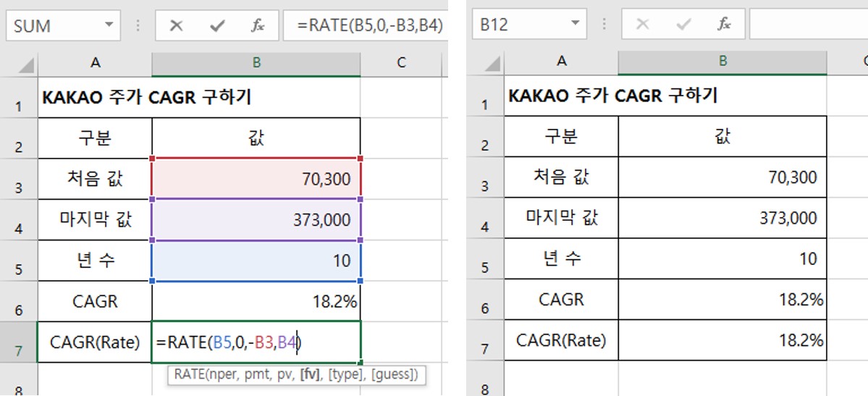This screenshot has height=396, width=868.
Task: Select cell with value 10 in left sheet
Action: (256, 261)
